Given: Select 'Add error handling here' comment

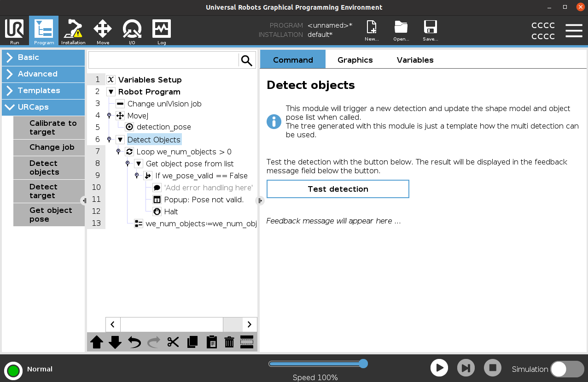Looking at the screenshot, I should pyautogui.click(x=208, y=188).
